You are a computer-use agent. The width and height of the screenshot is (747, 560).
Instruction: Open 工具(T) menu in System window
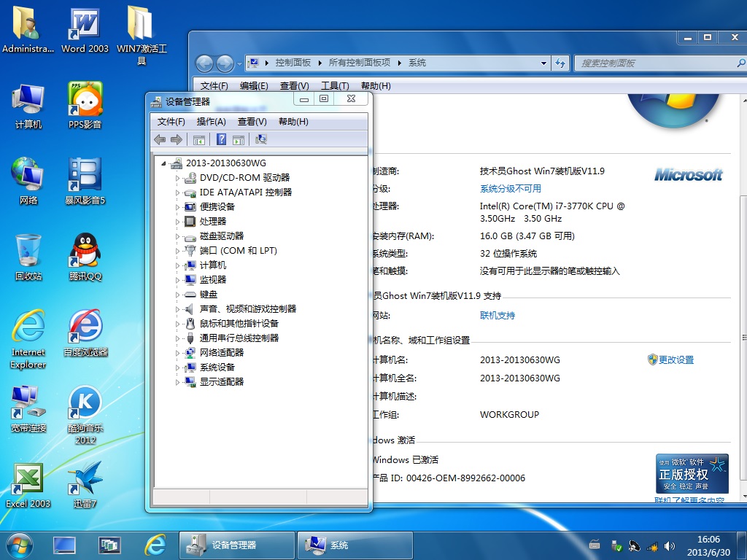tap(335, 86)
